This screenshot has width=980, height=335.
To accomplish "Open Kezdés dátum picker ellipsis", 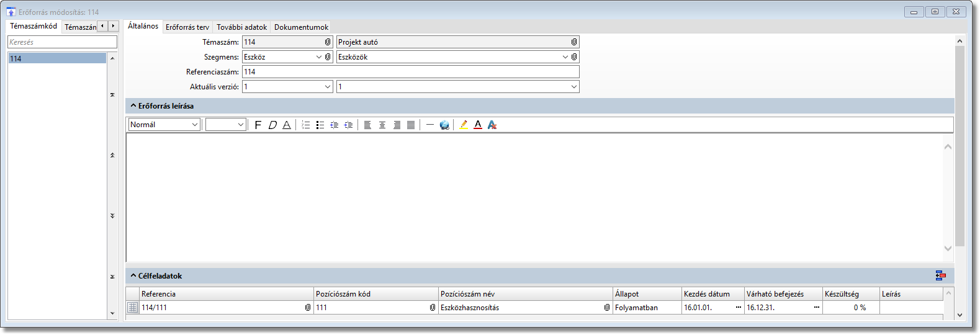I will 739,308.
